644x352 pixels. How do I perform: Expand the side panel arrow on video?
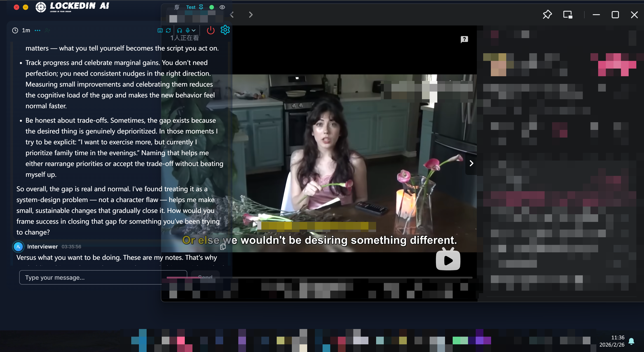pyautogui.click(x=471, y=163)
